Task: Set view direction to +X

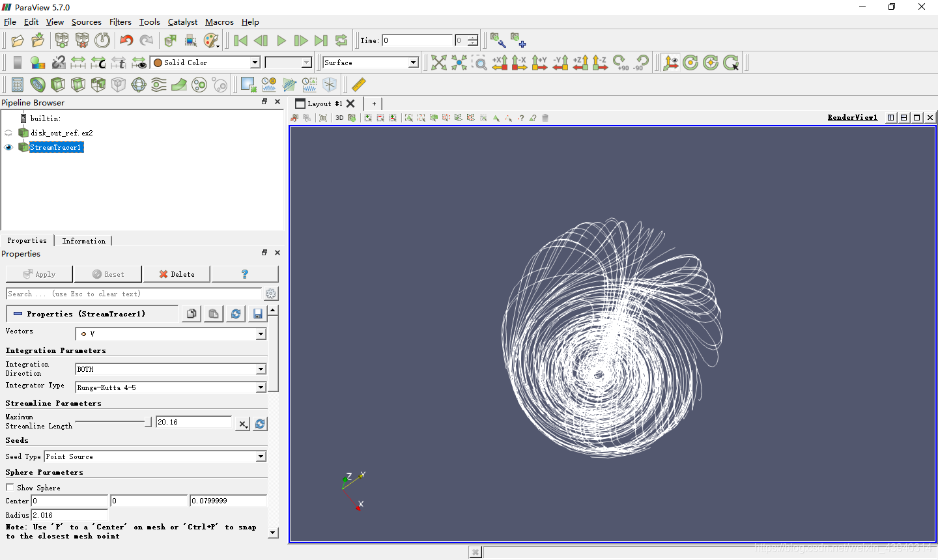Action: pyautogui.click(x=500, y=63)
